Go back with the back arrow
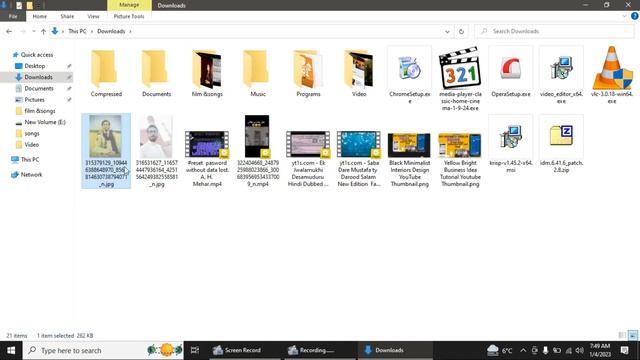The image size is (640, 360). coord(9,31)
